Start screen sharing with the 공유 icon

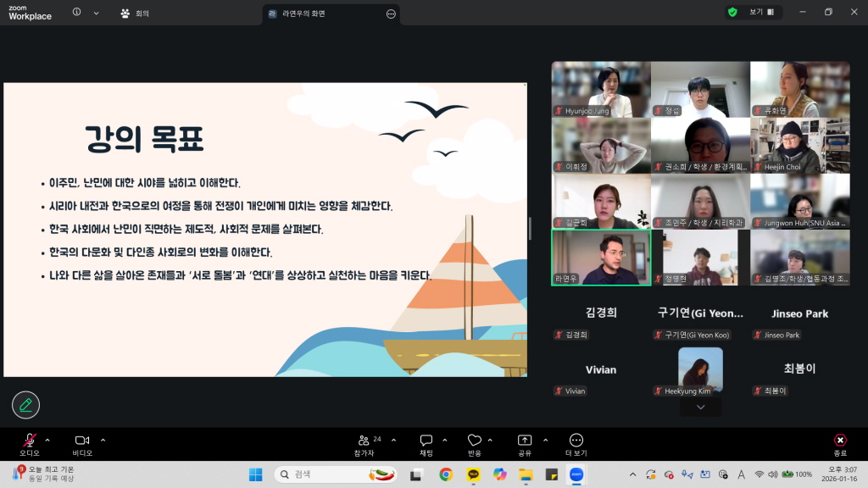click(x=526, y=441)
